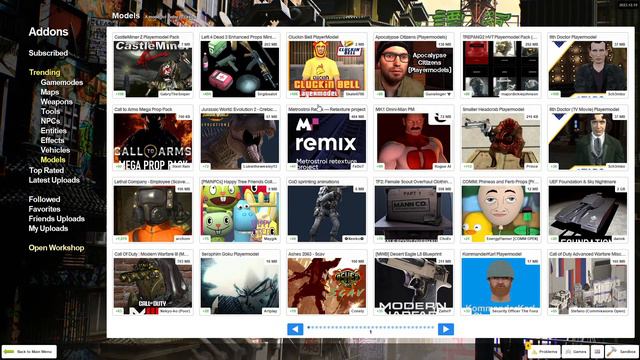Open the UEF Foundation & Sky Nightmare thumbnail
Screen dimensions: 640x360
588,213
